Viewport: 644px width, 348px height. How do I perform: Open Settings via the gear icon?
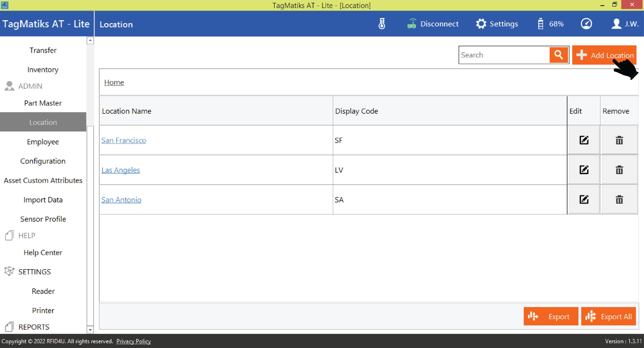[x=481, y=24]
